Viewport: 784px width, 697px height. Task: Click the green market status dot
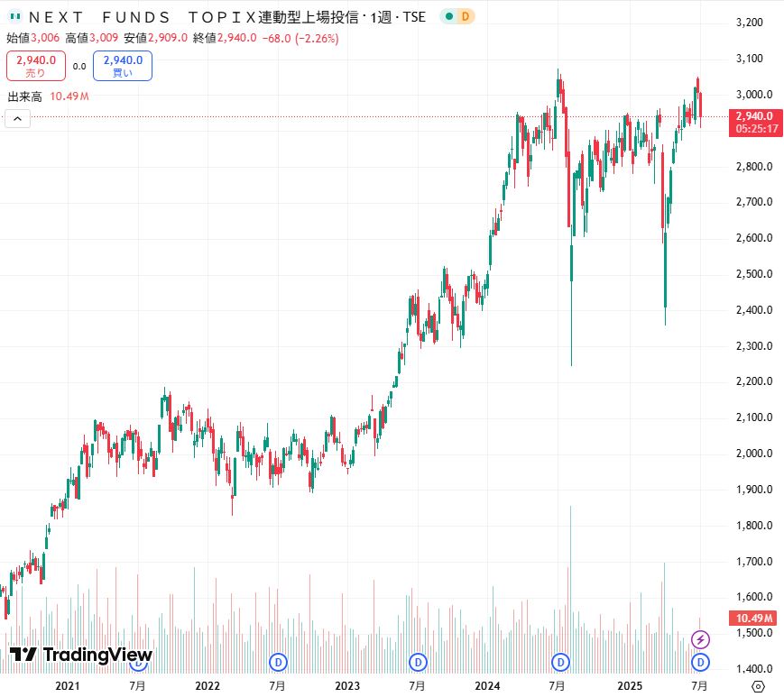(448, 16)
